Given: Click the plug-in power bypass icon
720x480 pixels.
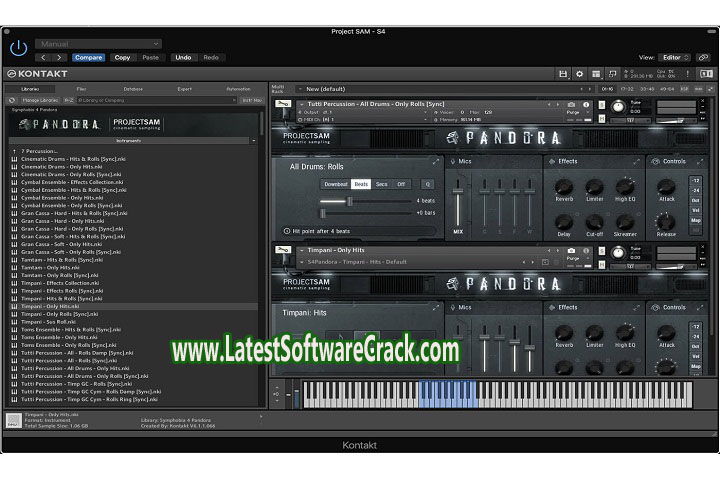Looking at the screenshot, I should [18, 48].
